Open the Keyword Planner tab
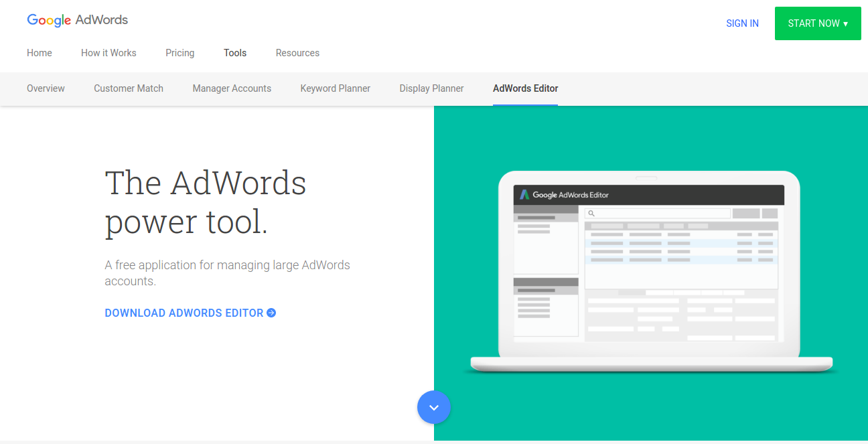 pos(336,88)
